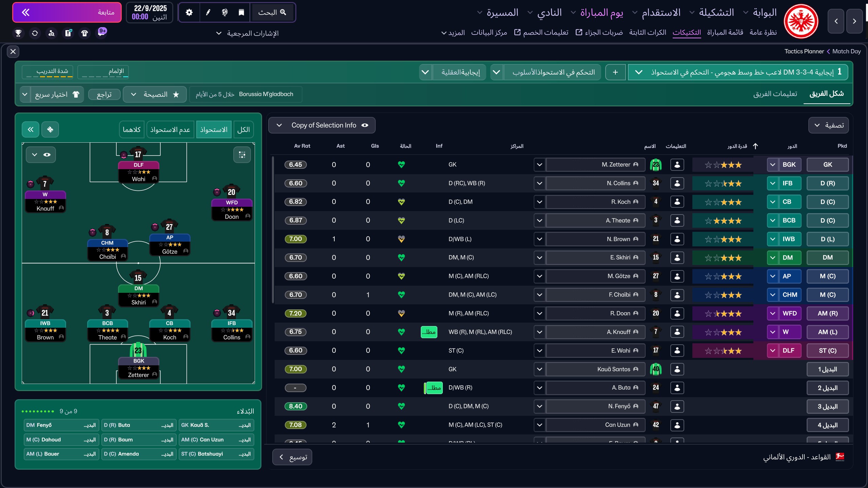Click the تراجع undo button
This screenshot has height=488, width=868.
tap(104, 95)
